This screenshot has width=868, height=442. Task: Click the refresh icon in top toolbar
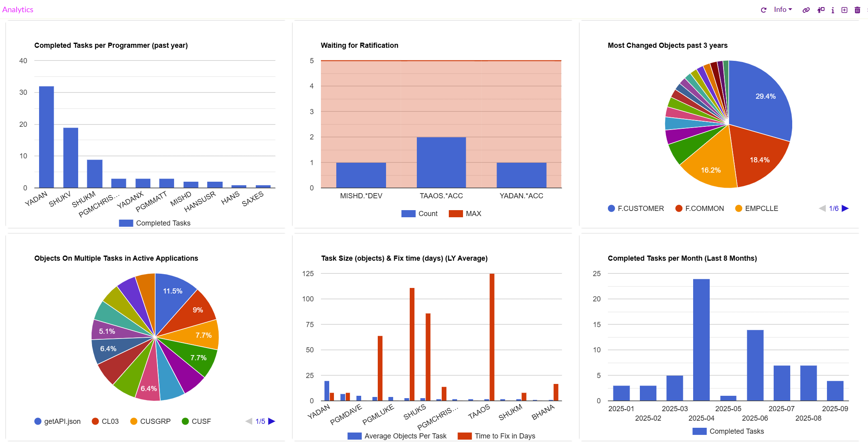[x=763, y=10]
